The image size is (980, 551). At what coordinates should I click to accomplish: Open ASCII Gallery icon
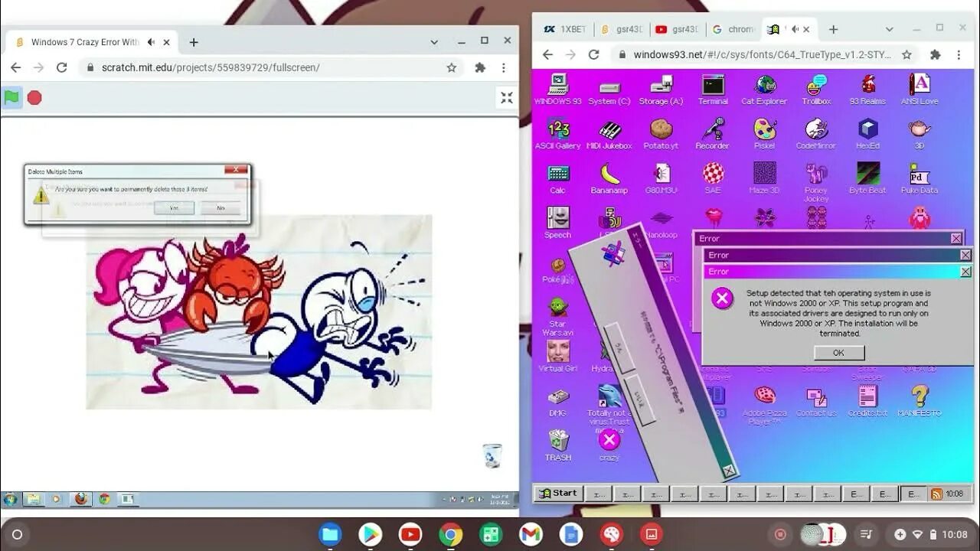point(557,135)
